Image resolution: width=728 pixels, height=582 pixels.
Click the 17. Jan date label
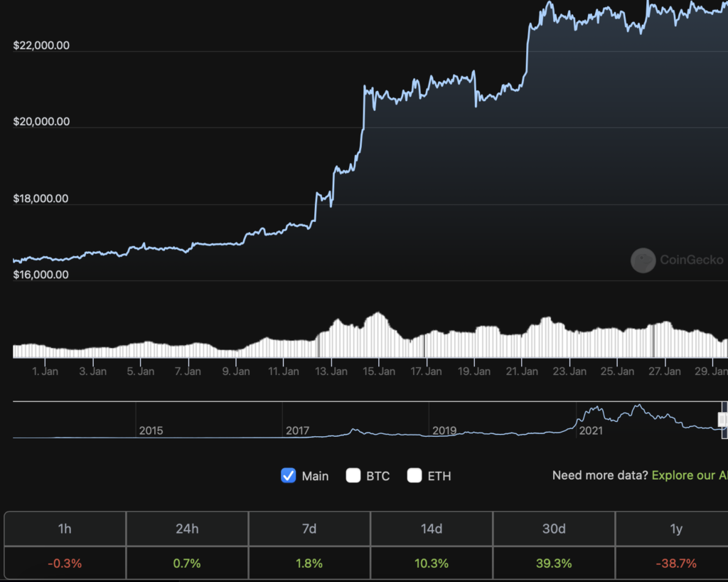(x=427, y=371)
